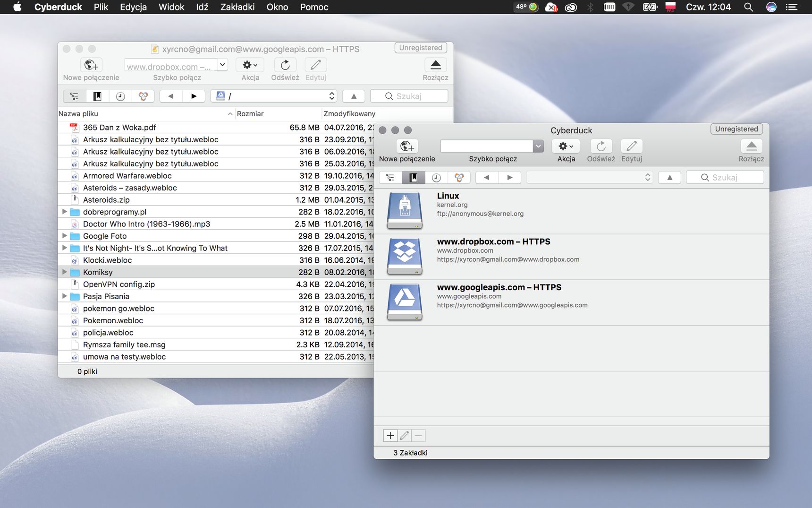Show Bonjour view in back window
812x508 pixels.
(x=143, y=96)
